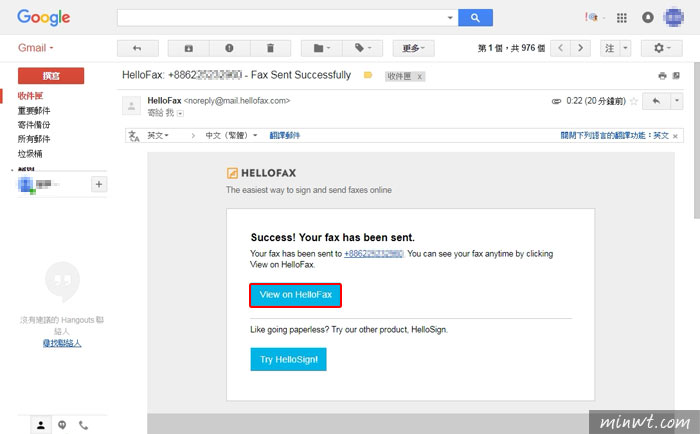Open the Google apps grid
Screen dimensions: 700x434
(621, 18)
